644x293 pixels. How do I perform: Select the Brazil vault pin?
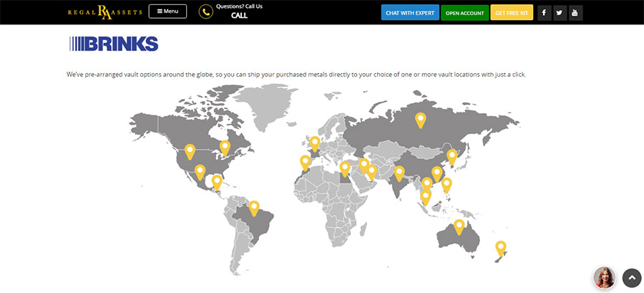coord(254,208)
